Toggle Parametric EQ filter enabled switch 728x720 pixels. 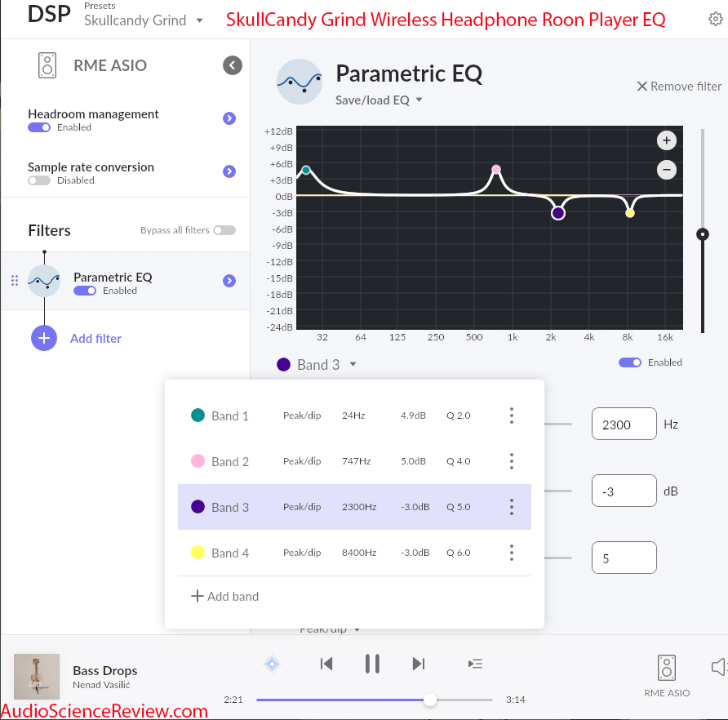tap(85, 291)
